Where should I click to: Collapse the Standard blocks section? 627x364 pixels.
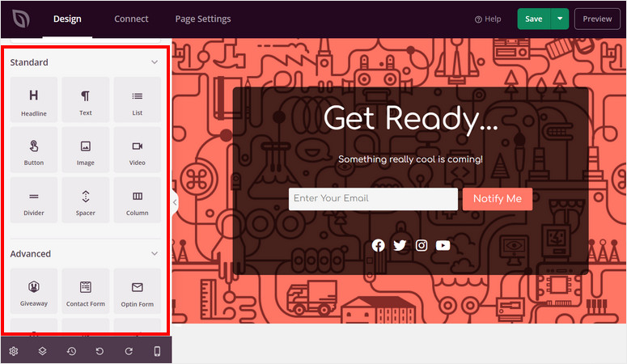tap(155, 62)
